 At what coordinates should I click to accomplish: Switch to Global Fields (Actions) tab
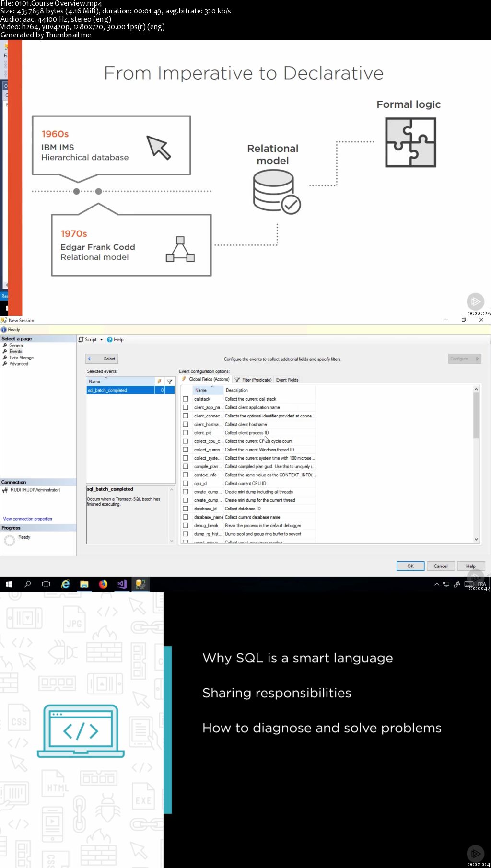206,379
